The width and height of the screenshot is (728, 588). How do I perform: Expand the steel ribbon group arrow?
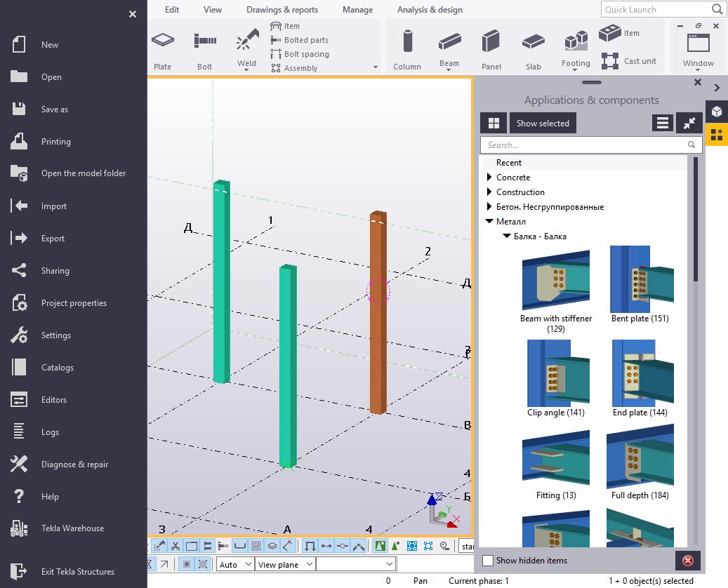(375, 68)
